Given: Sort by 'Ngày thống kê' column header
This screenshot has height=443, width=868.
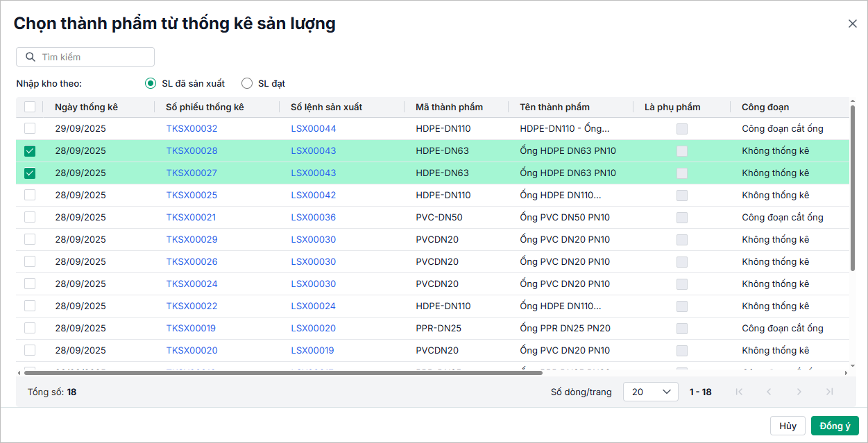Looking at the screenshot, I should coord(87,107).
